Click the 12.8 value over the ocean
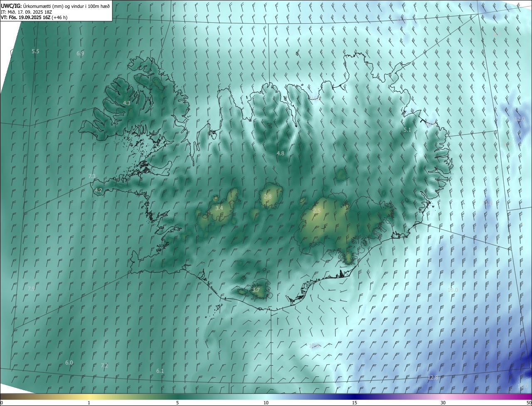This screenshot has width=532, height=406. tap(433, 377)
